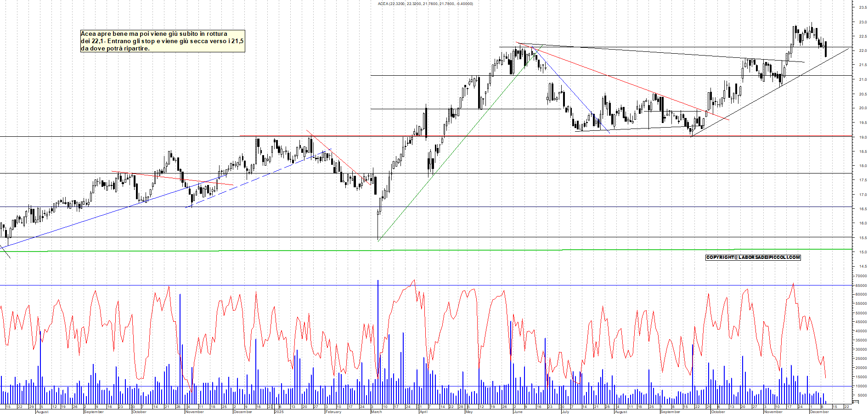Select the July month label

click(565, 412)
